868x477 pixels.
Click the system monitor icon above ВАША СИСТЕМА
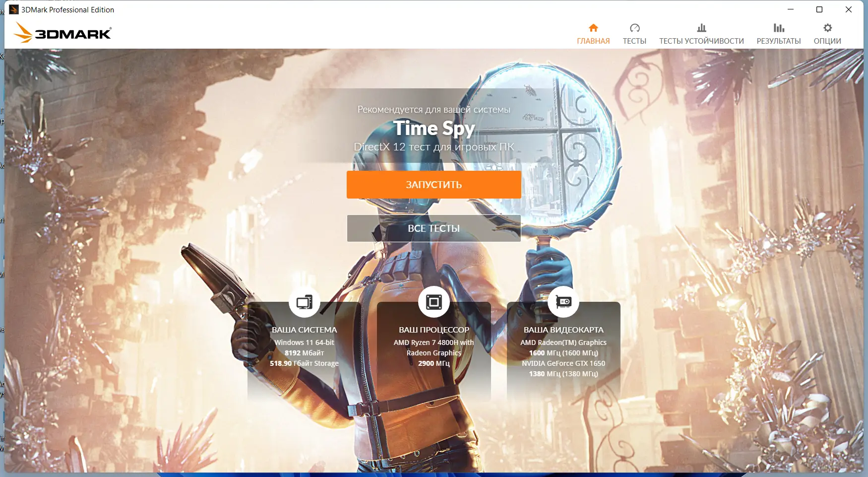click(x=305, y=302)
